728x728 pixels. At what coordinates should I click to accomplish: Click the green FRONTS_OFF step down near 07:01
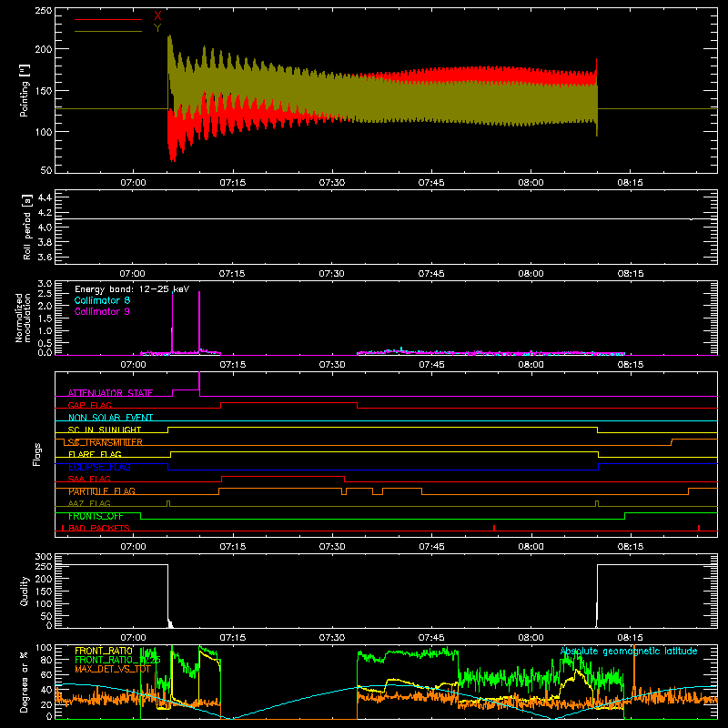click(x=140, y=516)
